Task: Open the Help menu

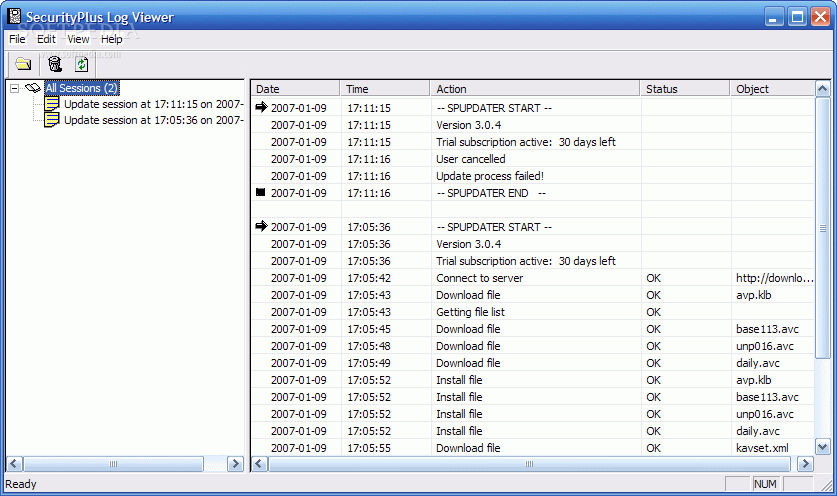Action: coord(112,39)
